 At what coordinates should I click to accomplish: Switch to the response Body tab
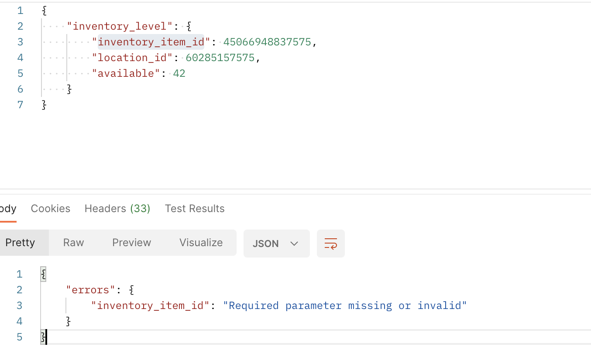click(7, 209)
